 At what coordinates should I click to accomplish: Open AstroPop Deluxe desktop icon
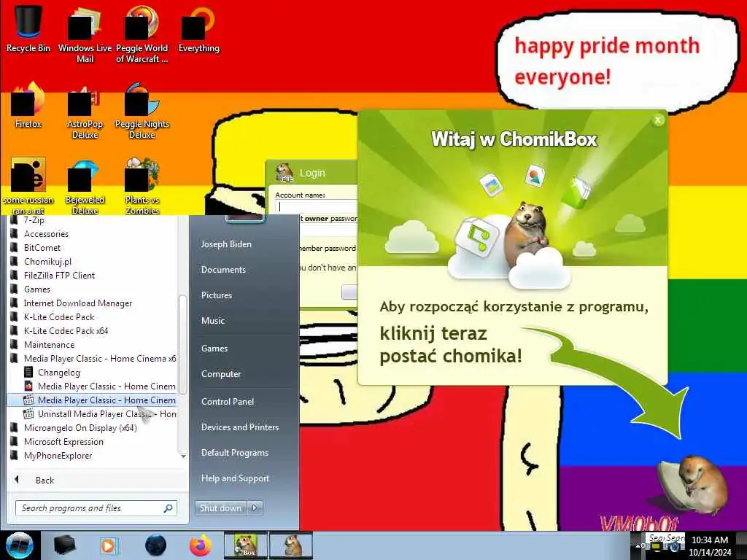click(x=85, y=112)
